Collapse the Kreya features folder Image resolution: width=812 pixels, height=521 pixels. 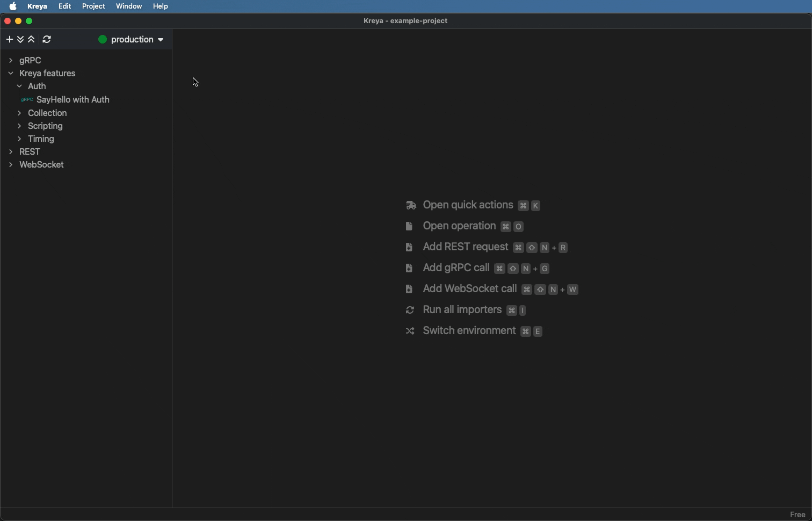[11, 73]
